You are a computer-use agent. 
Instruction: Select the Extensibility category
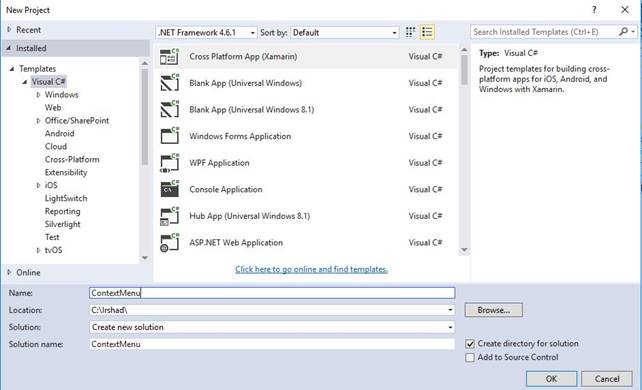pyautogui.click(x=66, y=172)
